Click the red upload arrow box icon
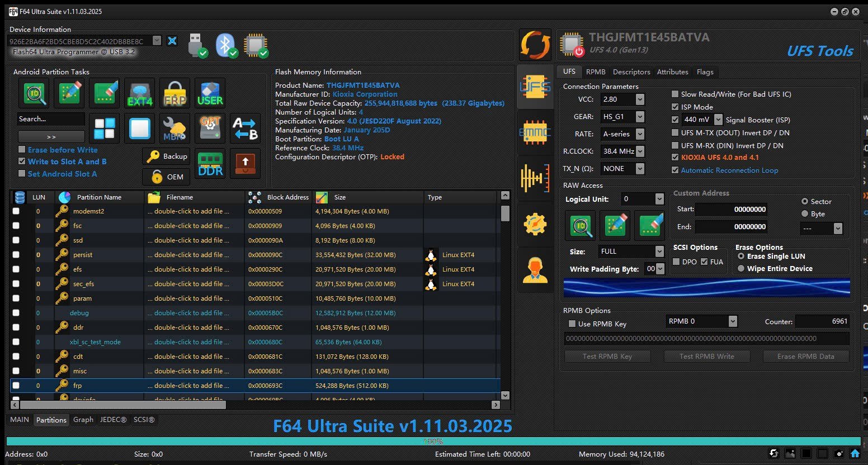Image resolution: width=868 pixels, height=465 pixels. pos(245,164)
